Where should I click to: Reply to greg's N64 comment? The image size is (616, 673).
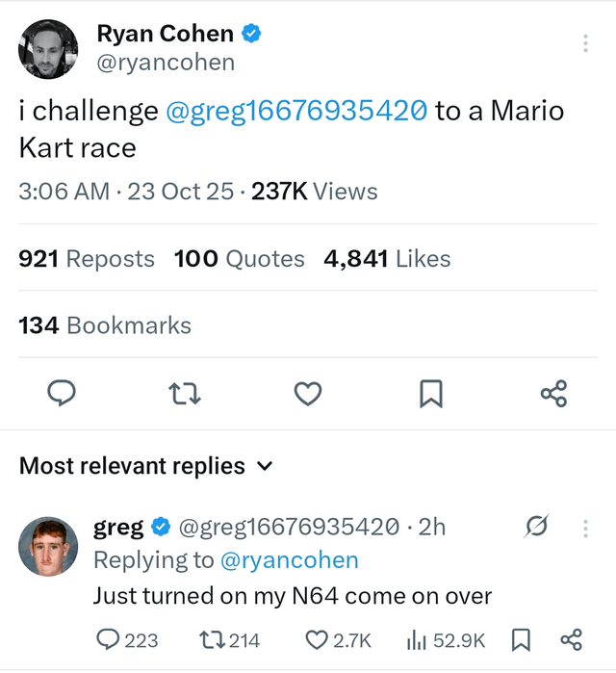pos(110,639)
